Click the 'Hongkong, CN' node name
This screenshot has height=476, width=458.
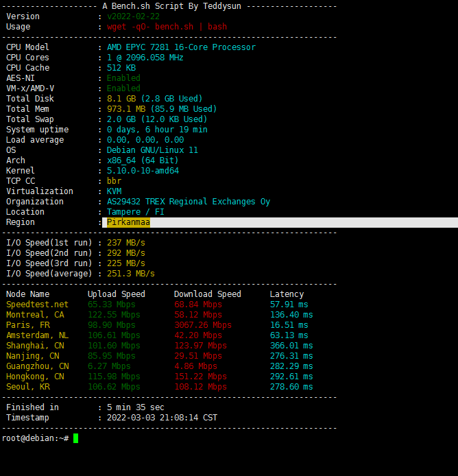pos(35,377)
